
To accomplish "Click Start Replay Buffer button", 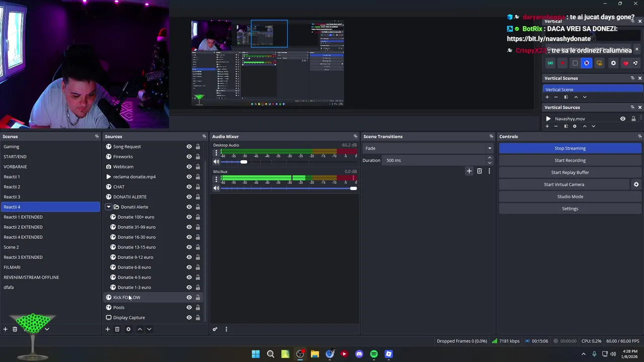I will 570,172.
